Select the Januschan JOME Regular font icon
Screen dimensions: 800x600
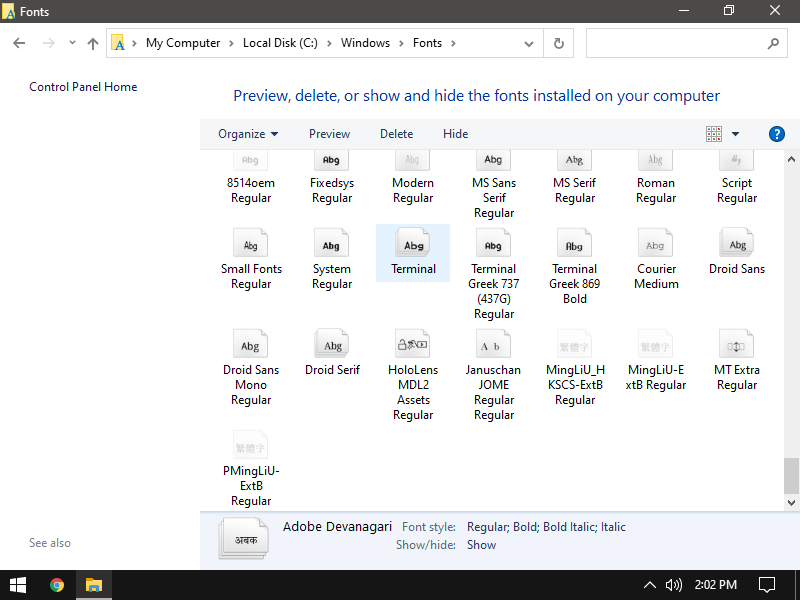493,344
